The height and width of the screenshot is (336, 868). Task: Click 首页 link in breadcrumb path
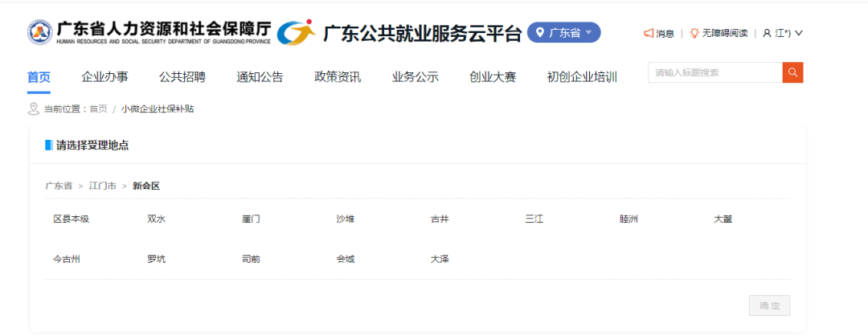[x=98, y=109]
